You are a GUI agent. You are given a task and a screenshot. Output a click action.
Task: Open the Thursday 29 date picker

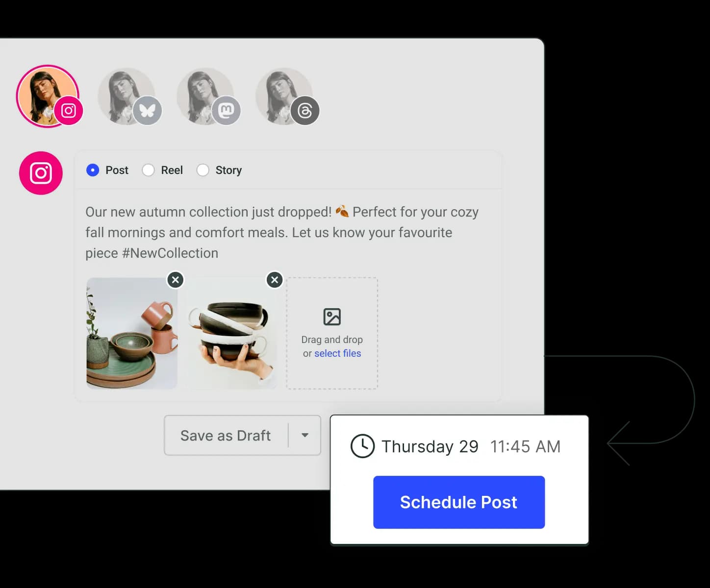(430, 446)
